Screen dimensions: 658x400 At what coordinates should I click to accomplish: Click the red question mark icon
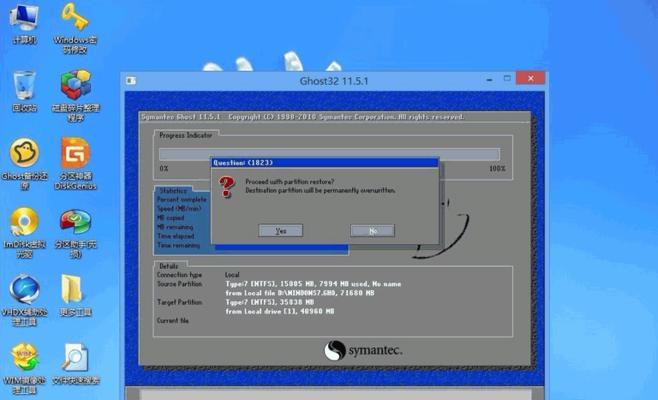(227, 187)
